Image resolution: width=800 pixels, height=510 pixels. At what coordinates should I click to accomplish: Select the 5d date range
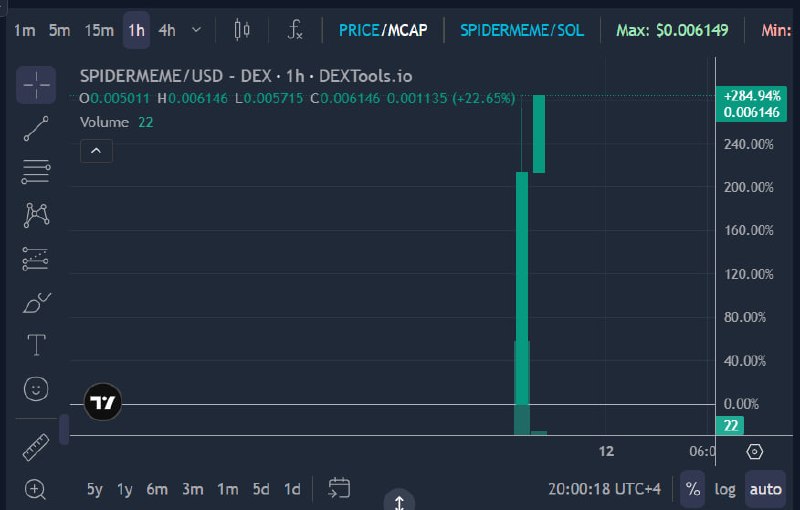(x=261, y=489)
